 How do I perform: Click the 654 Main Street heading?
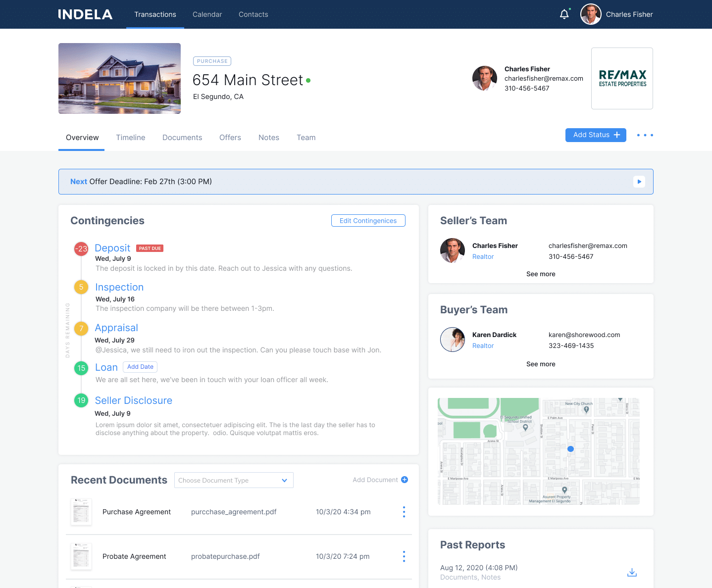248,80
